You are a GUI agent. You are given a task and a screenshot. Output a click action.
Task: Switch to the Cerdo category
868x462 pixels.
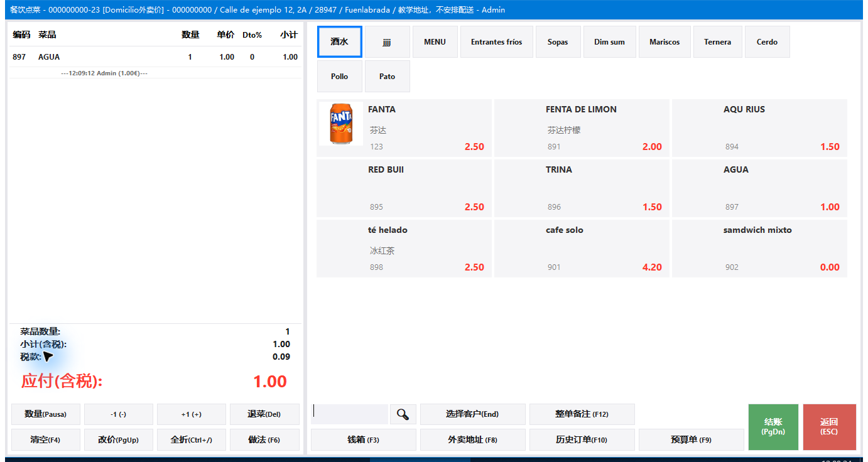768,42
